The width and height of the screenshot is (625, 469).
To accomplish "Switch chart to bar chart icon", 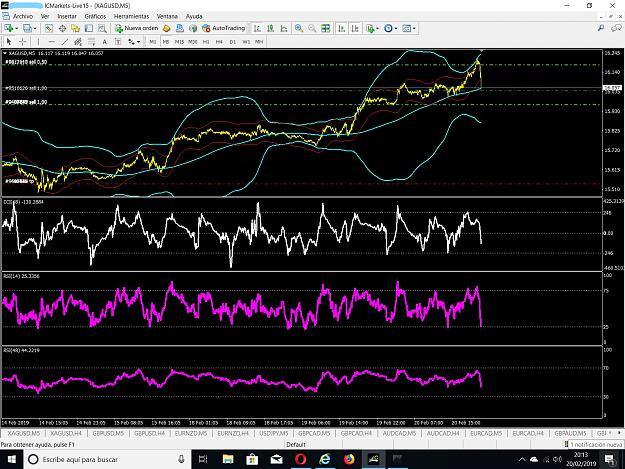I will (257, 28).
